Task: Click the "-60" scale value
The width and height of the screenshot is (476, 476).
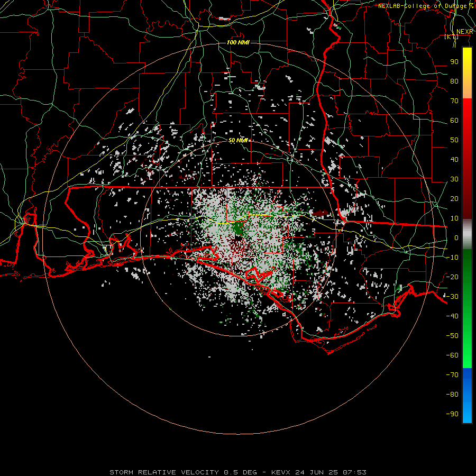Action: tap(452, 355)
